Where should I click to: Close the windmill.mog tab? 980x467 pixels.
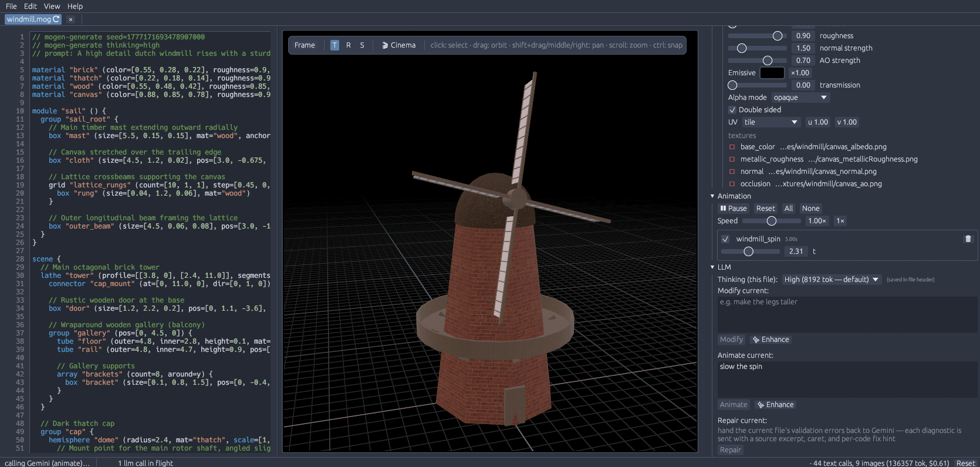point(70,19)
